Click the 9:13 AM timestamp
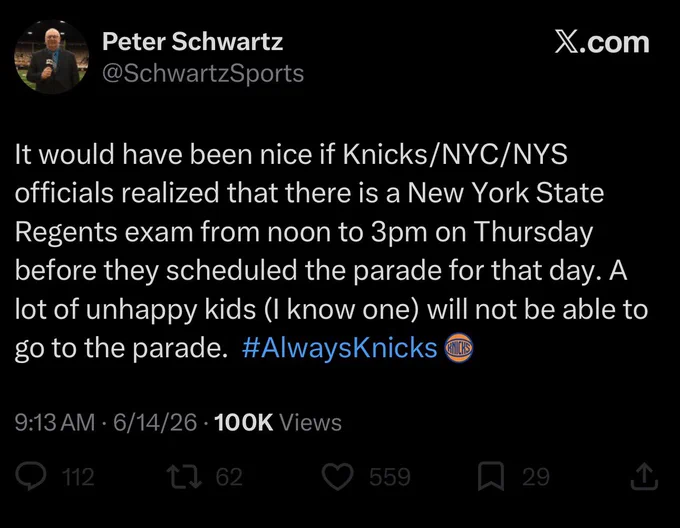This screenshot has width=680, height=528. coord(55,422)
